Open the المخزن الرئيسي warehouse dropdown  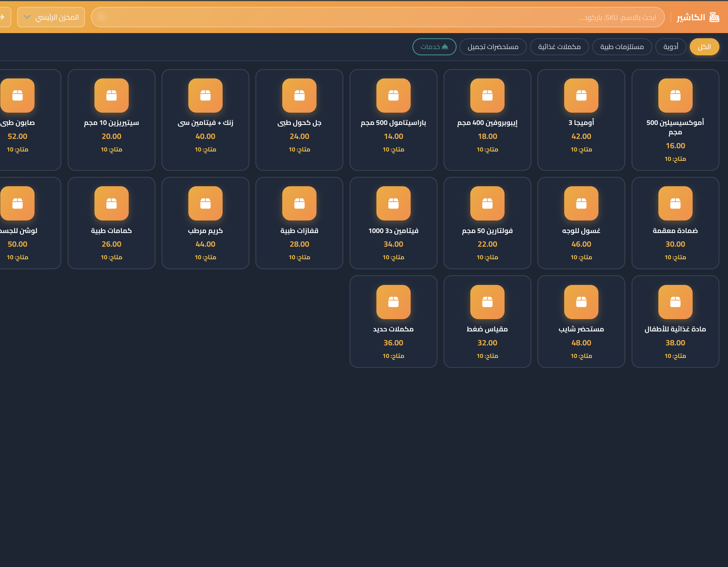(x=51, y=17)
